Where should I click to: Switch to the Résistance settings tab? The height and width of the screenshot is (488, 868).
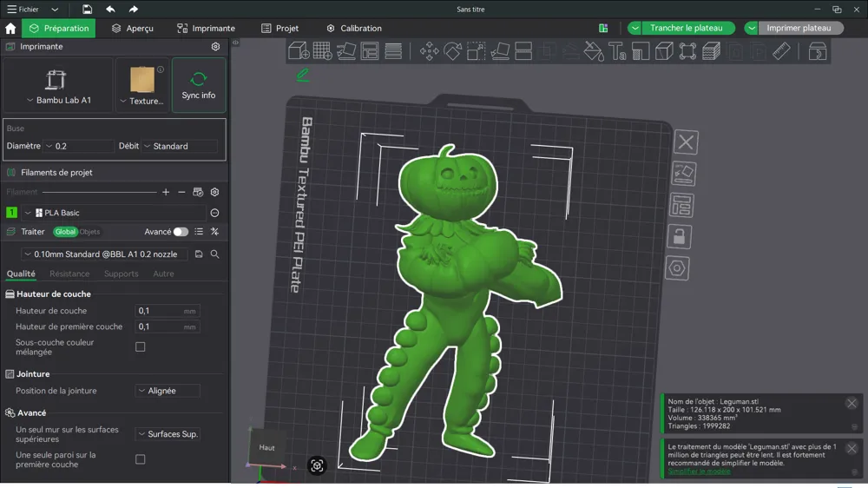pyautogui.click(x=69, y=274)
